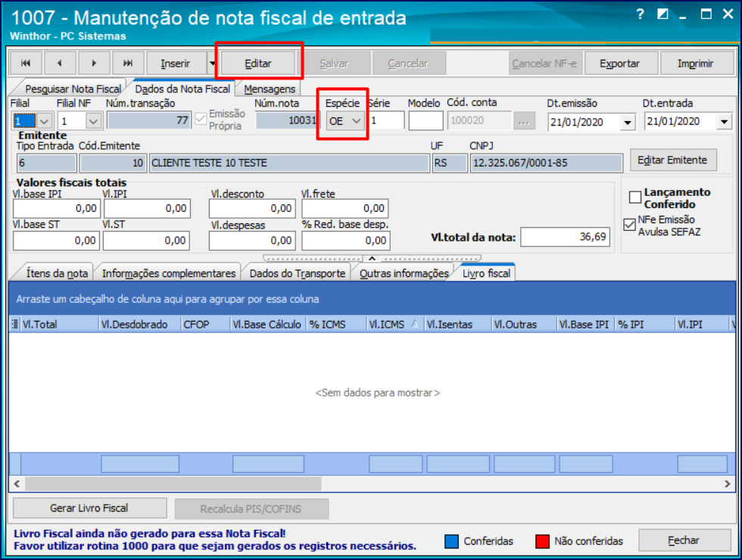Click Editar Emitente button
Viewport: 742px width, 560px height.
(x=673, y=160)
